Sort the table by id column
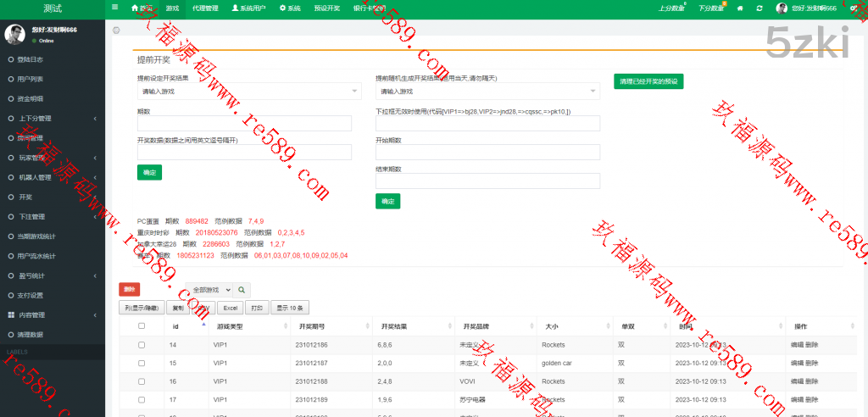 [x=175, y=325]
